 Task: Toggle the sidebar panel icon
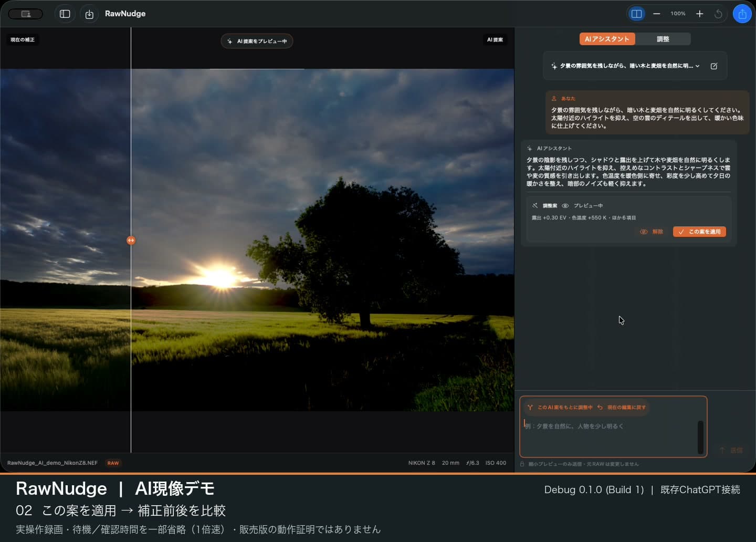pos(65,14)
